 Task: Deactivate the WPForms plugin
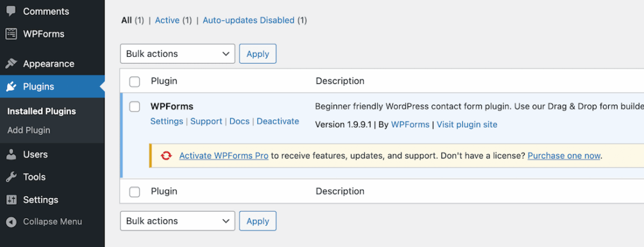(x=278, y=122)
